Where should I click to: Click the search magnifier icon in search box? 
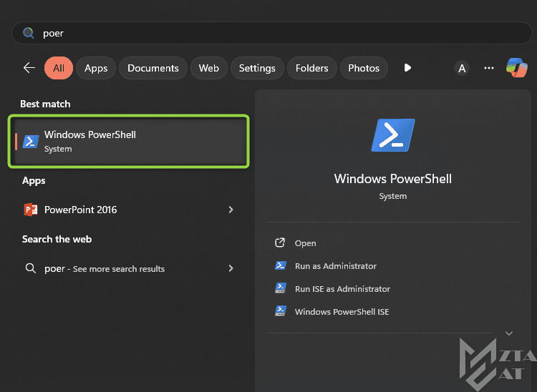[x=28, y=33]
